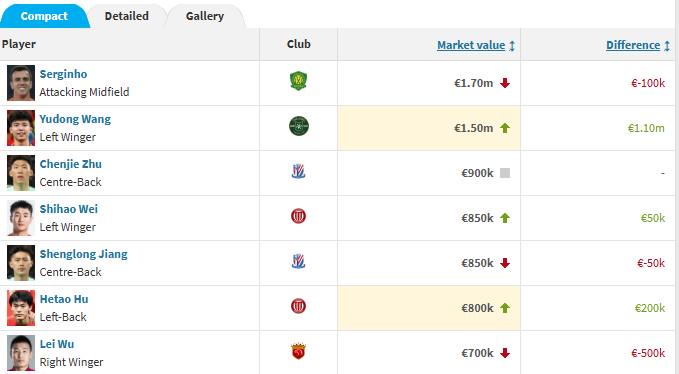Viewport: 679px width, 374px height.
Task: Click the club crest next to Serginho
Action: pos(298,81)
